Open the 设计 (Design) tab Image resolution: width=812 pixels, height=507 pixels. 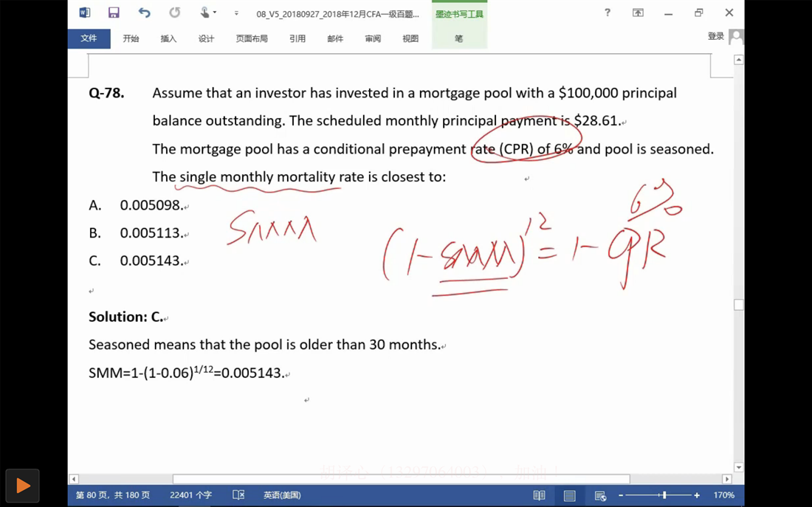206,38
